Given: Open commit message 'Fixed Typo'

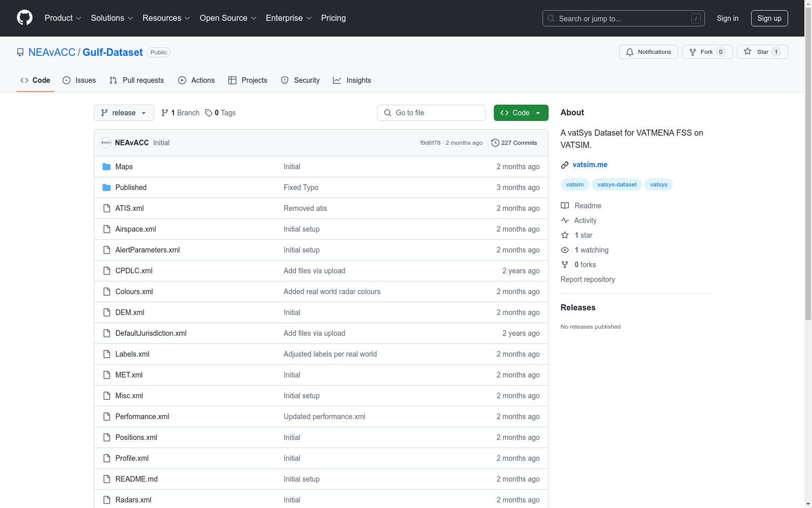Looking at the screenshot, I should tap(301, 187).
